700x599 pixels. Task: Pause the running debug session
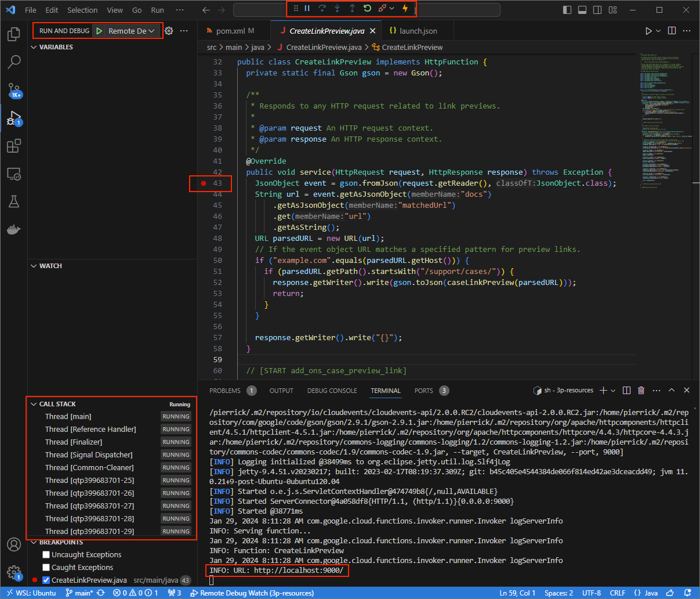(x=307, y=8)
